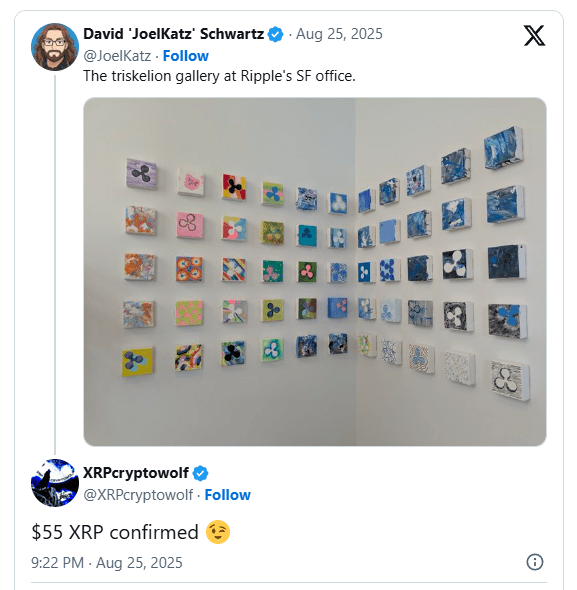The width and height of the screenshot is (577, 590).
Task: Open the Aug 25, 2025 quoted date
Action: point(339,34)
